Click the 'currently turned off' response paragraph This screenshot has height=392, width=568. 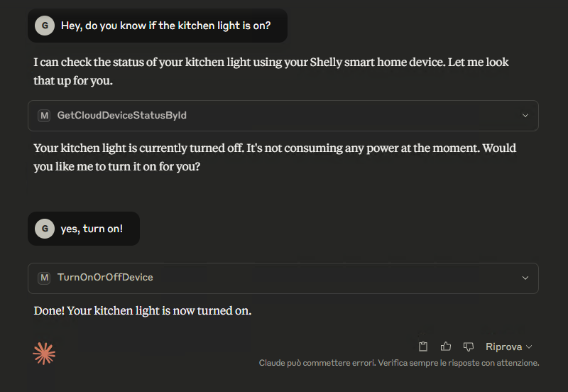click(275, 157)
